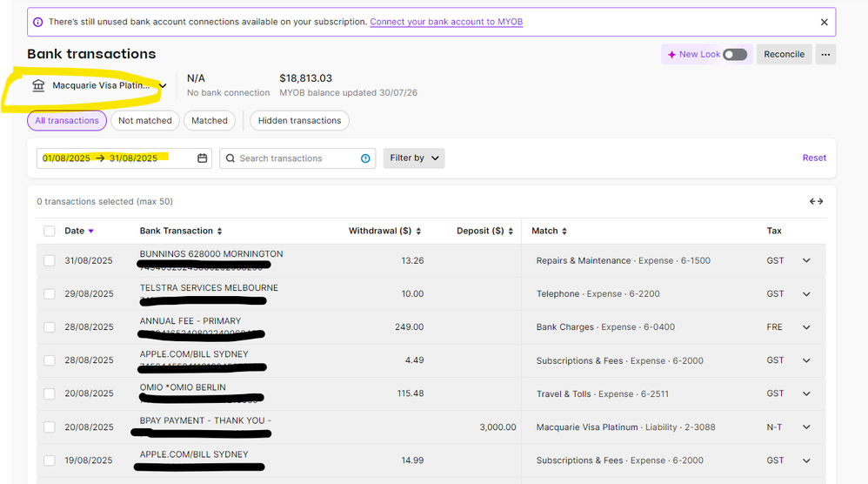Dismiss the bank connection notice banner

click(824, 22)
